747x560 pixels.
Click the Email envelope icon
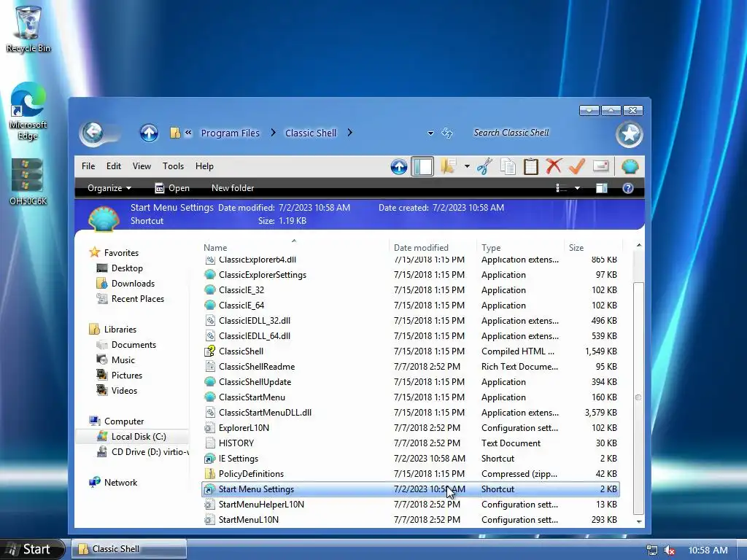click(x=601, y=167)
